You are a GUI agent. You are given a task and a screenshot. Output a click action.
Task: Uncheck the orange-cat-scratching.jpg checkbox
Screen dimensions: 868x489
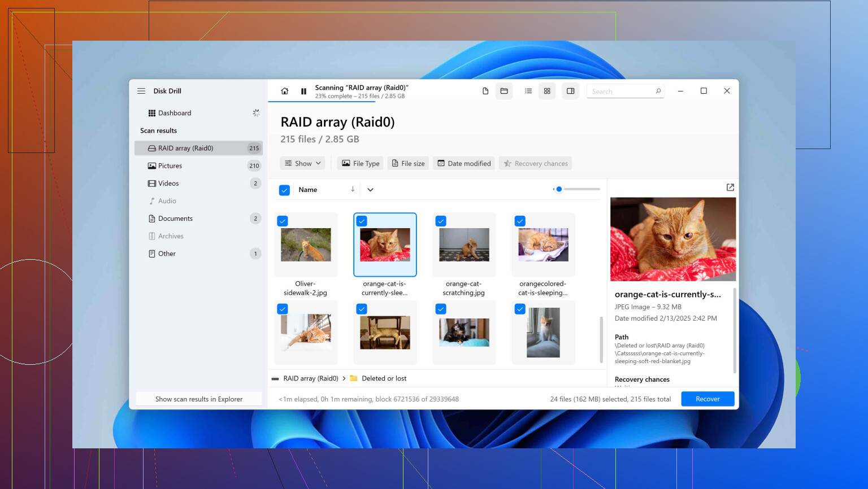coord(441,221)
